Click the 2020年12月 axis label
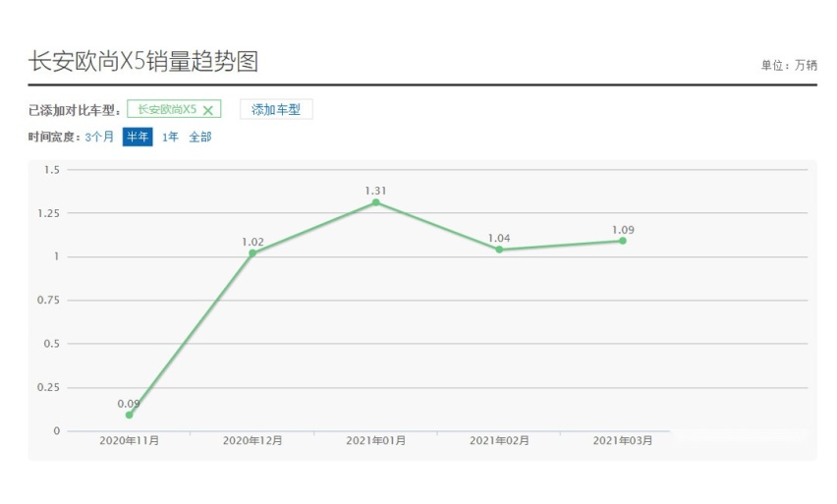 (252, 440)
